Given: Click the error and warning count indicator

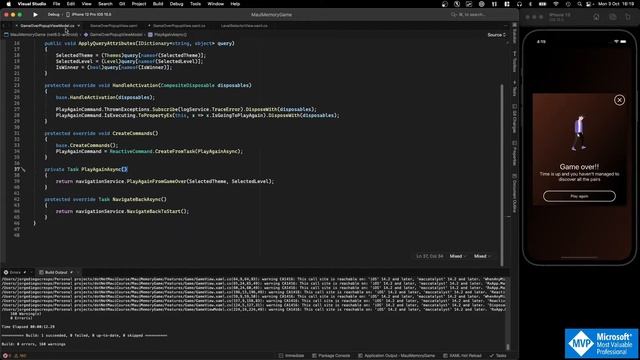Looking at the screenshot, I should pyautogui.click(x=16, y=356).
